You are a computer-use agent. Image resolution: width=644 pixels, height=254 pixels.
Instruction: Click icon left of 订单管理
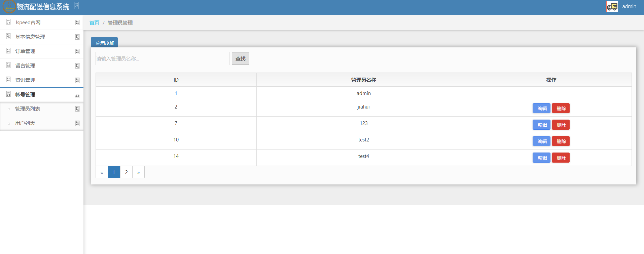pyautogui.click(x=8, y=51)
